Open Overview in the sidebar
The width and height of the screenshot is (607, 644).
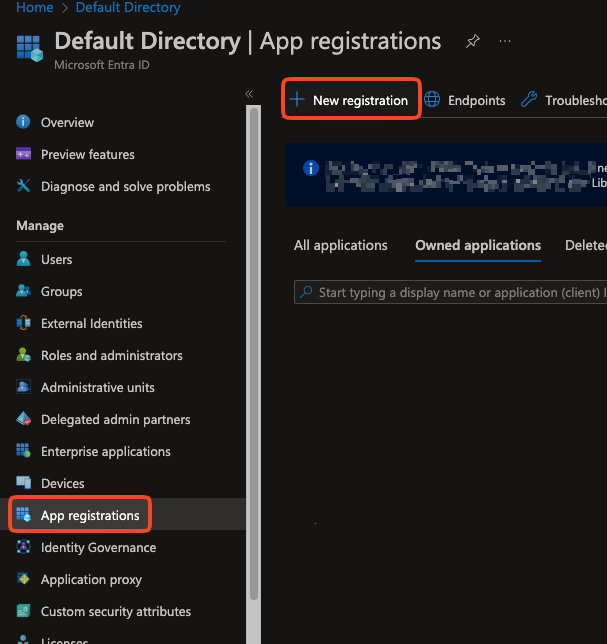67,122
